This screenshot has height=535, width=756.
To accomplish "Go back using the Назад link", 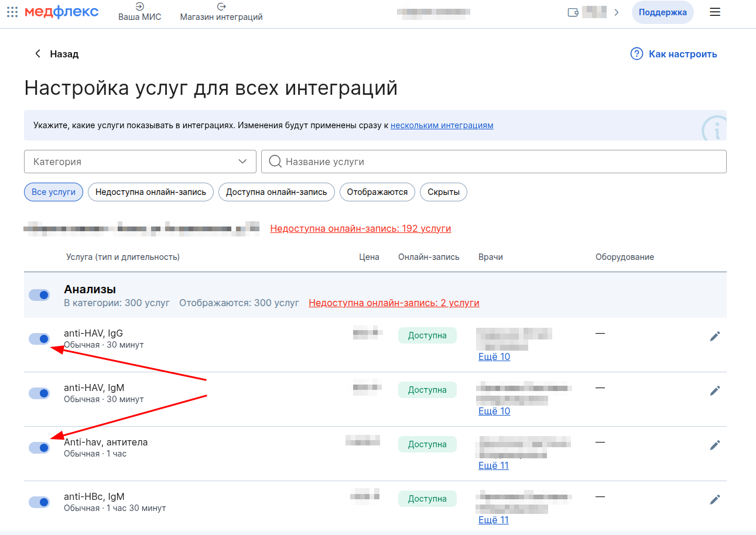I will point(57,54).
